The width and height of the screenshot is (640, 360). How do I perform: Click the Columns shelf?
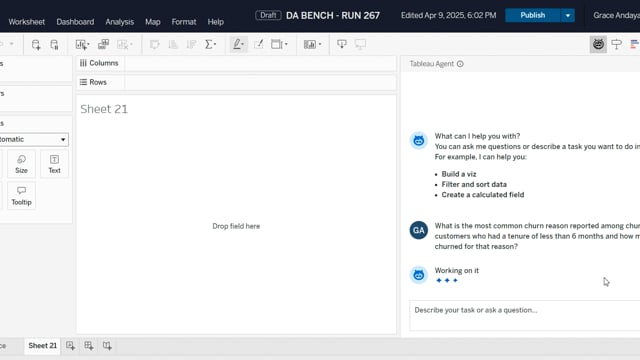point(236,63)
